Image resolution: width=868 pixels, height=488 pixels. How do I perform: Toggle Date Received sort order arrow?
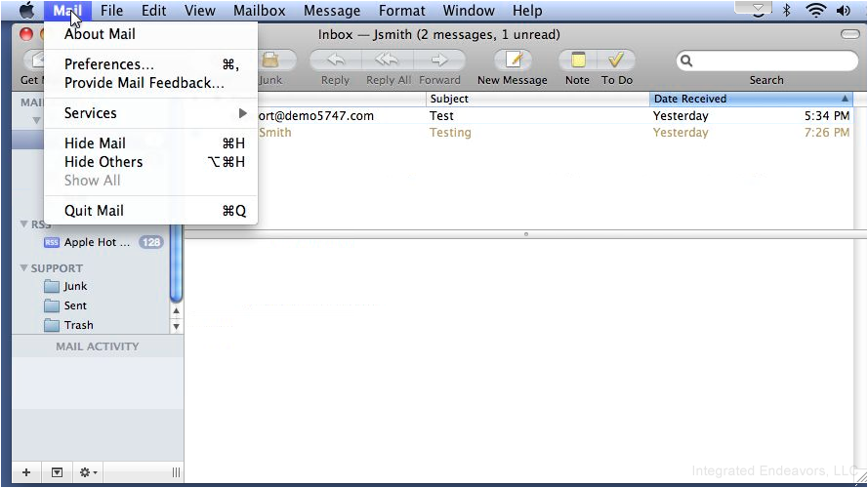(x=845, y=99)
